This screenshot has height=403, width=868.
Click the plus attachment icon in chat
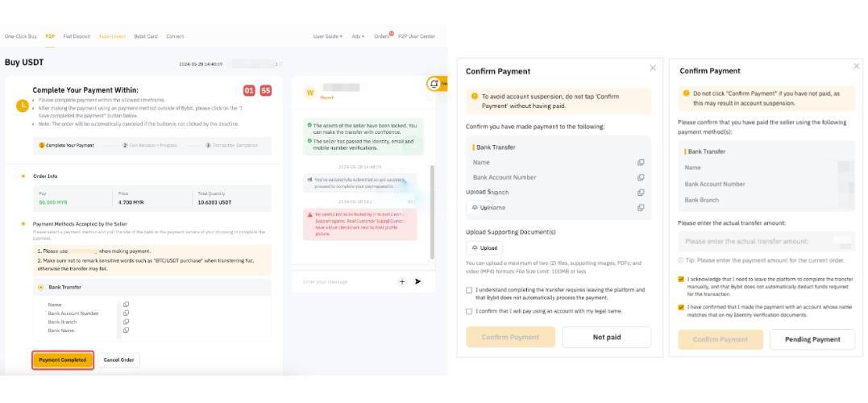click(402, 281)
